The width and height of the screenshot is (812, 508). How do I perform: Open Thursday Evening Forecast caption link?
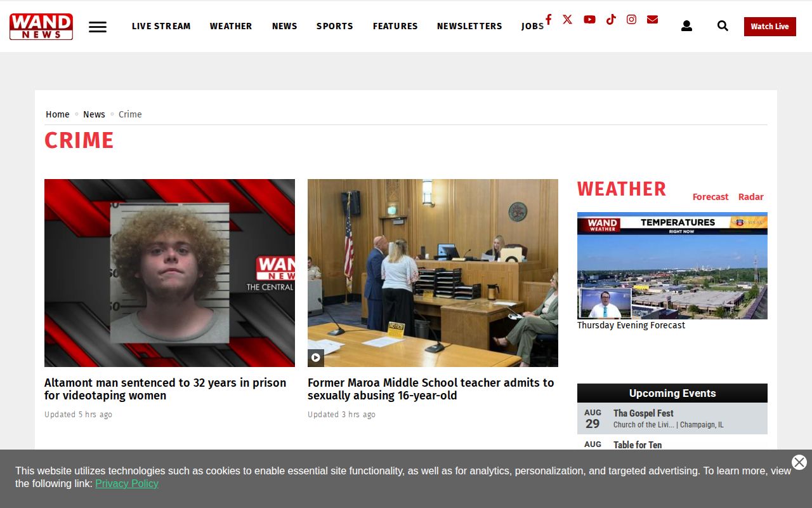(631, 325)
